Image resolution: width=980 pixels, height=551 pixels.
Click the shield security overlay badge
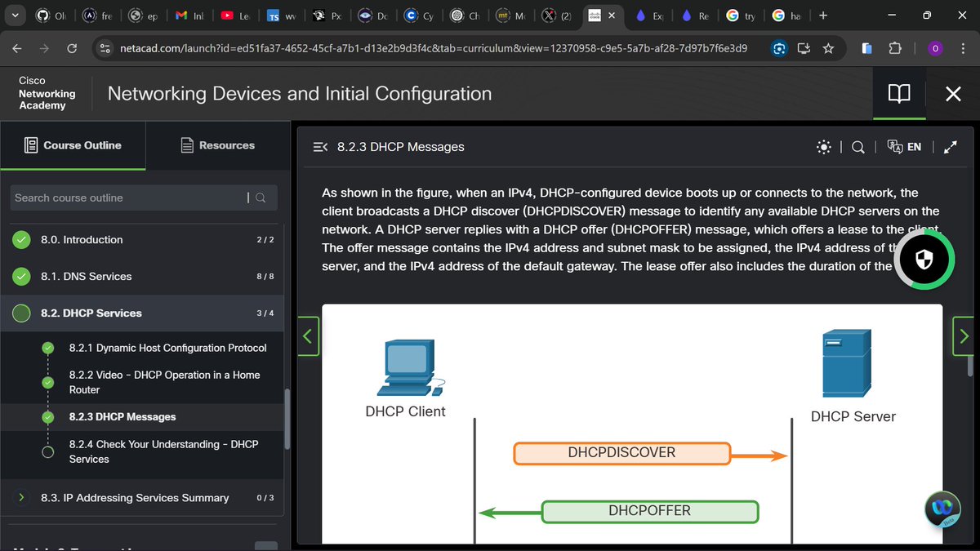(x=924, y=260)
